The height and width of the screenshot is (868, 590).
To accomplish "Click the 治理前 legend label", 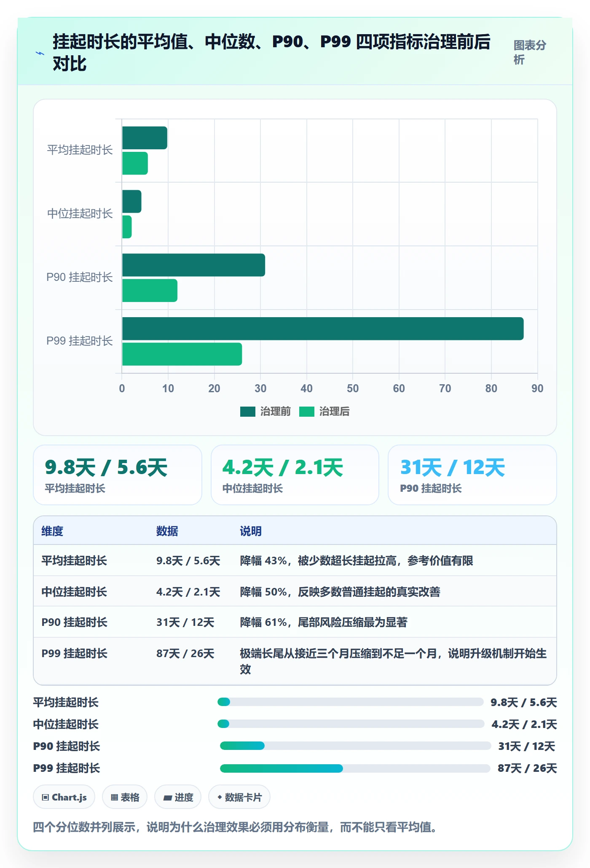I will pyautogui.click(x=275, y=412).
